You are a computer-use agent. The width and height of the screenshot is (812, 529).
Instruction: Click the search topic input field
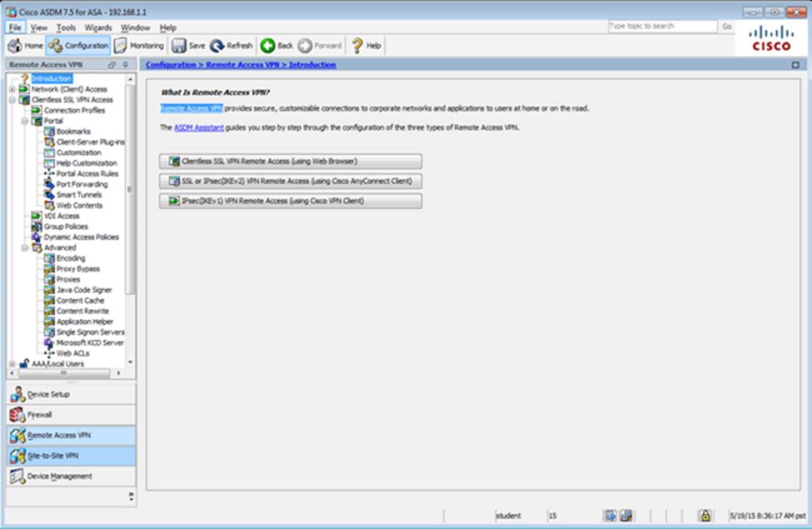(661, 27)
